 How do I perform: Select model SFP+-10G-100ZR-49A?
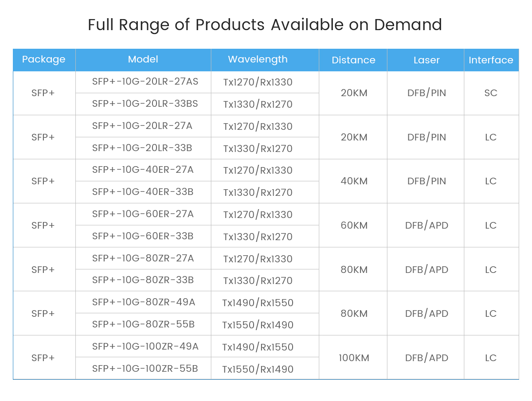click(x=145, y=346)
